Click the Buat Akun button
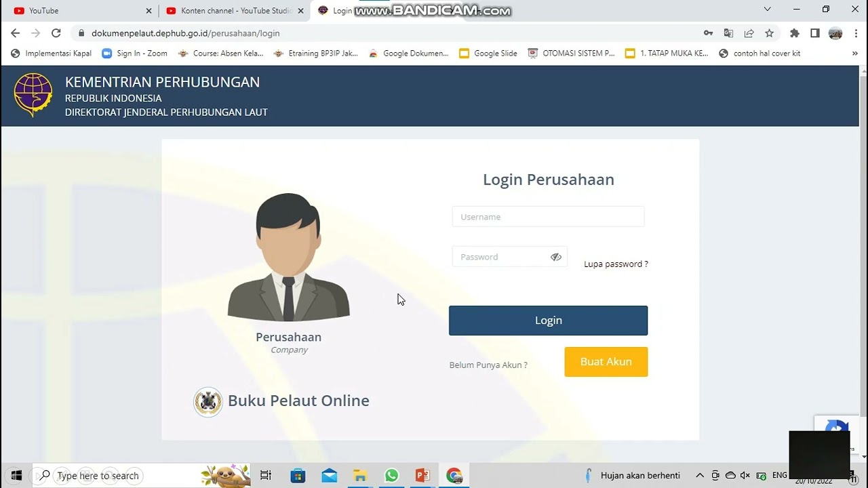 pyautogui.click(x=606, y=362)
